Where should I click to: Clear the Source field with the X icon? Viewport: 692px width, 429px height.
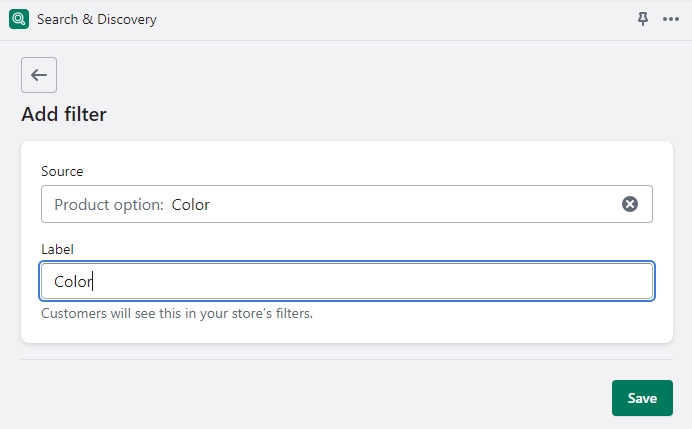pyautogui.click(x=630, y=204)
